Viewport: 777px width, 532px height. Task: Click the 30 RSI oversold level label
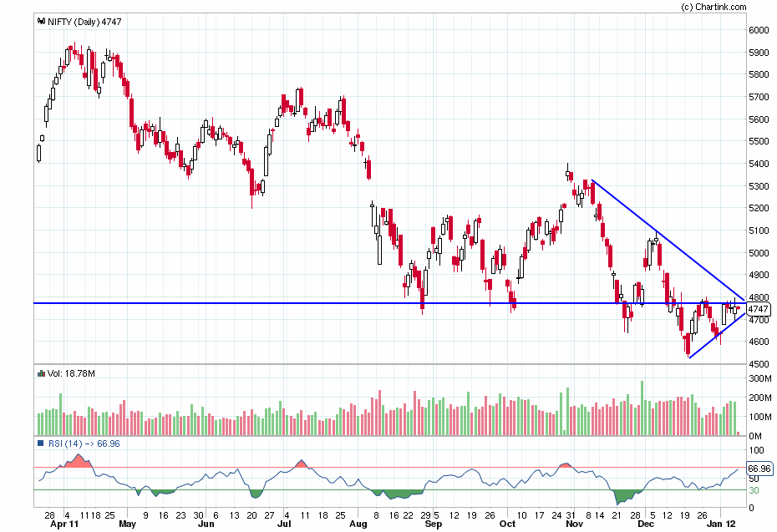pos(753,489)
